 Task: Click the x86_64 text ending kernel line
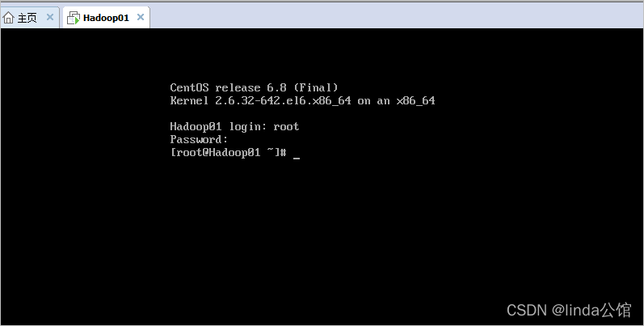point(413,101)
